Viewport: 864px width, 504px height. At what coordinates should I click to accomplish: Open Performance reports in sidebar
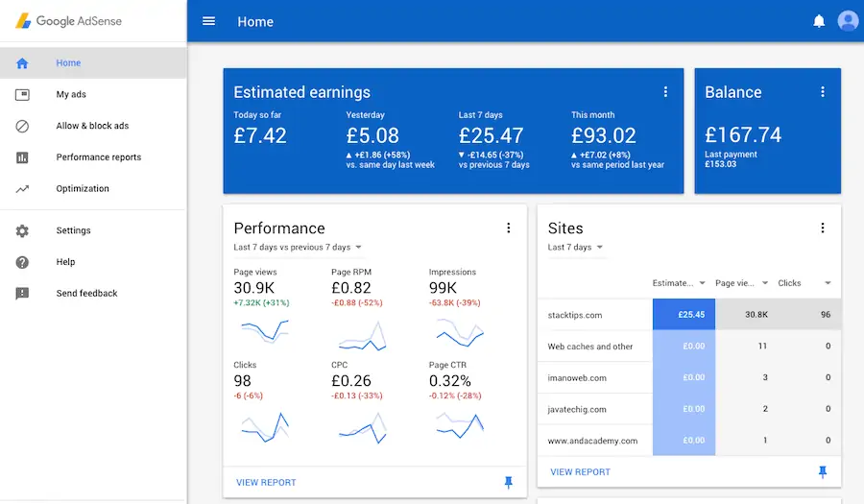tap(98, 157)
